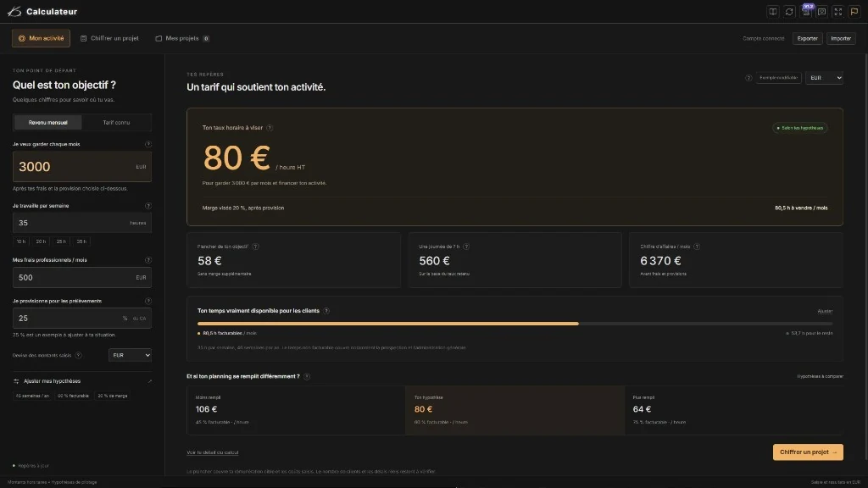
Task: Click the 'Selon tes hypothèses' green badge
Action: pos(800,129)
